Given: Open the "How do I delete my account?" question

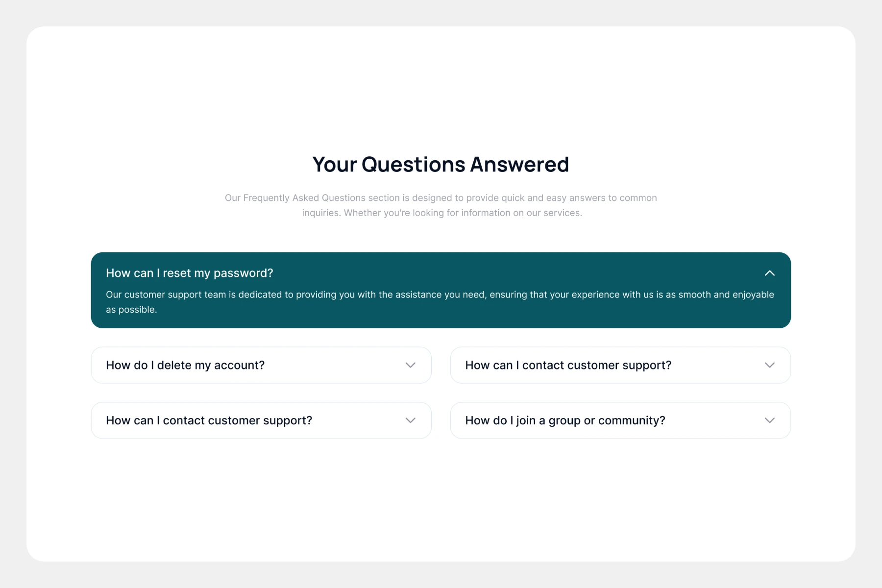Looking at the screenshot, I should (x=185, y=365).
